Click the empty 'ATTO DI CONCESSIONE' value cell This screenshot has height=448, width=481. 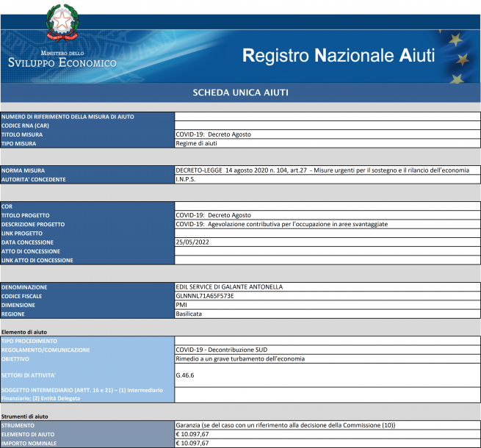(x=328, y=251)
